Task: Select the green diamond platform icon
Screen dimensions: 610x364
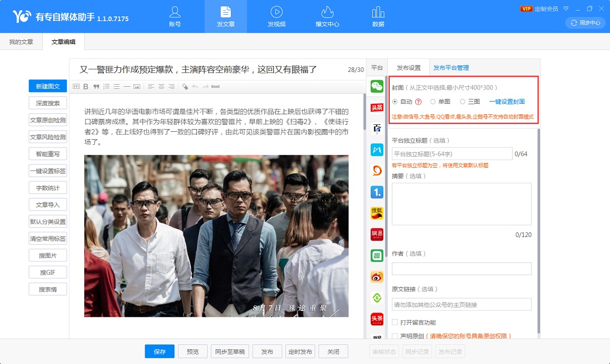Action: point(376,298)
